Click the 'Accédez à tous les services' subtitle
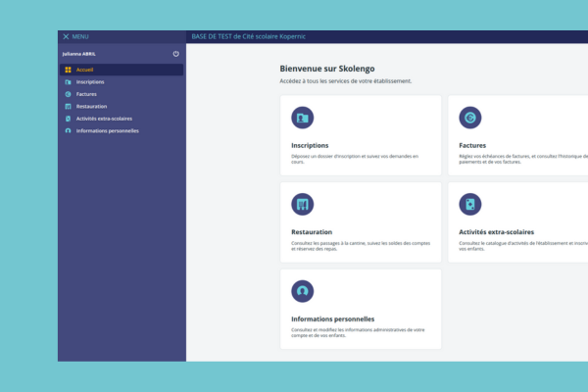Image resolution: width=588 pixels, height=392 pixels. click(x=345, y=81)
